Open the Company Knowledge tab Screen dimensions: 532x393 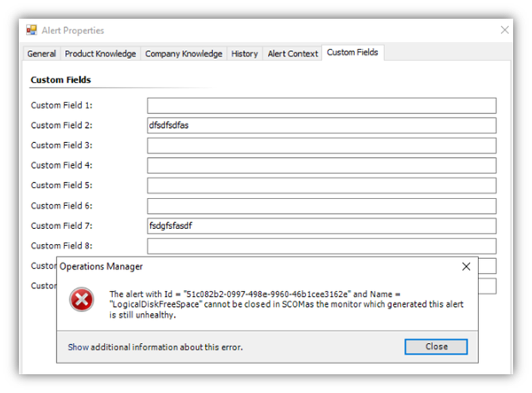pos(184,54)
